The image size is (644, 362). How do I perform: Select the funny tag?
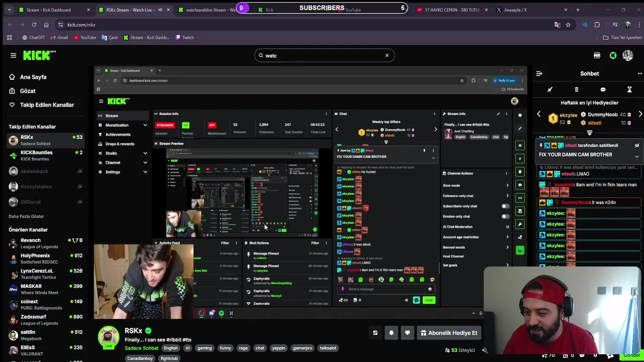(x=225, y=348)
